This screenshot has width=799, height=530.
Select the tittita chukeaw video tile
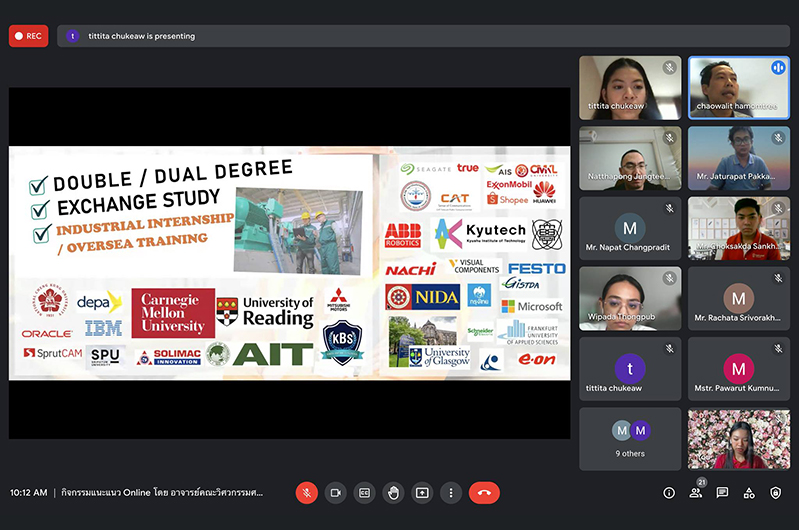630,88
